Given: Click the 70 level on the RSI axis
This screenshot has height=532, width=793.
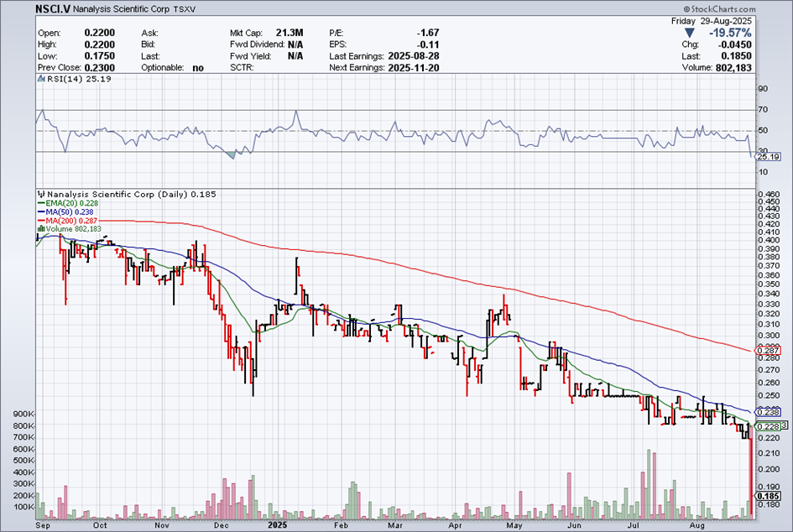Looking at the screenshot, I should point(763,110).
